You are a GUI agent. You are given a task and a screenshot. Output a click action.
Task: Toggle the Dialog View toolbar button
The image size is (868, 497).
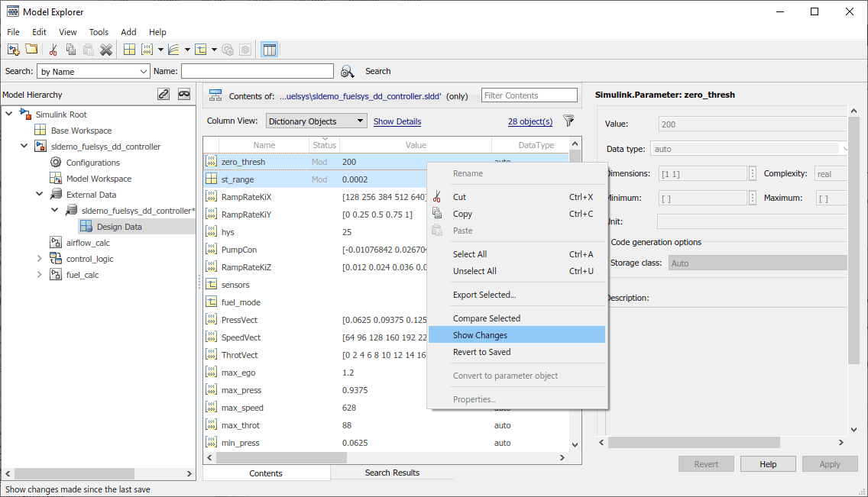(269, 50)
